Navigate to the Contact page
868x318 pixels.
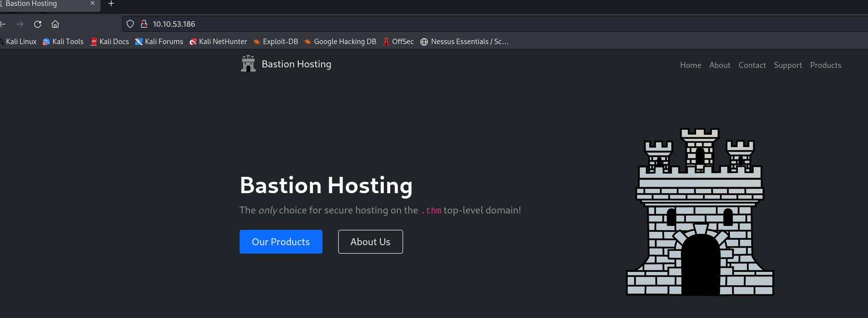tap(752, 65)
